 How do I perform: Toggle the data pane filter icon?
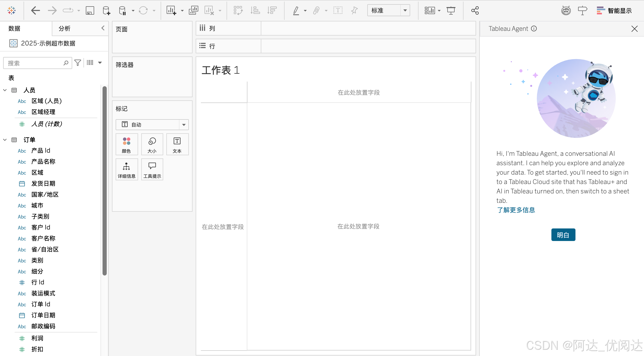click(x=78, y=63)
